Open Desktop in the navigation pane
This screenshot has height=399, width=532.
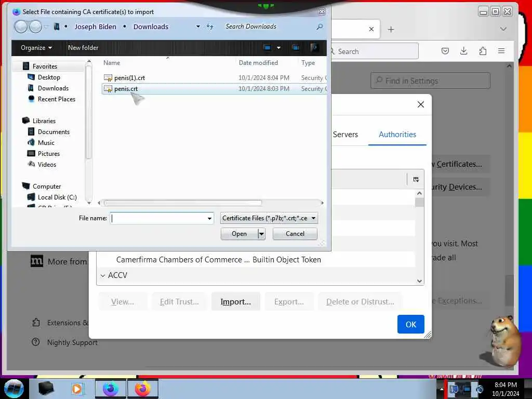(49, 77)
